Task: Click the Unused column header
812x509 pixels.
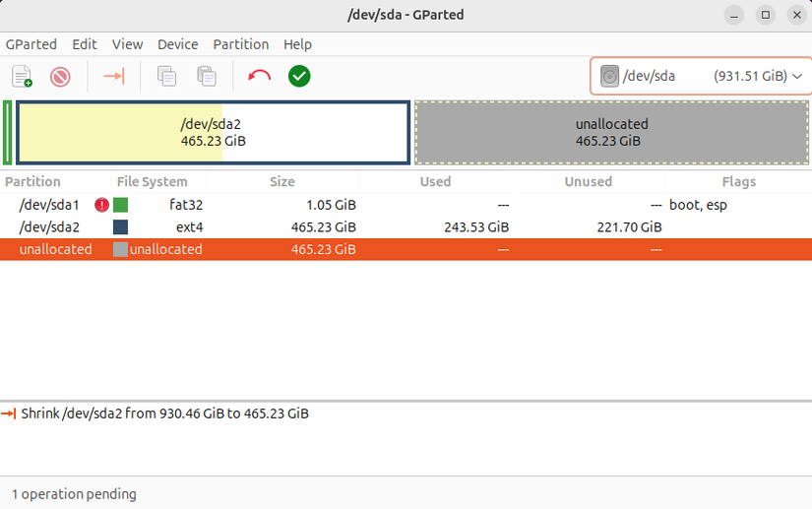Action: (589, 182)
